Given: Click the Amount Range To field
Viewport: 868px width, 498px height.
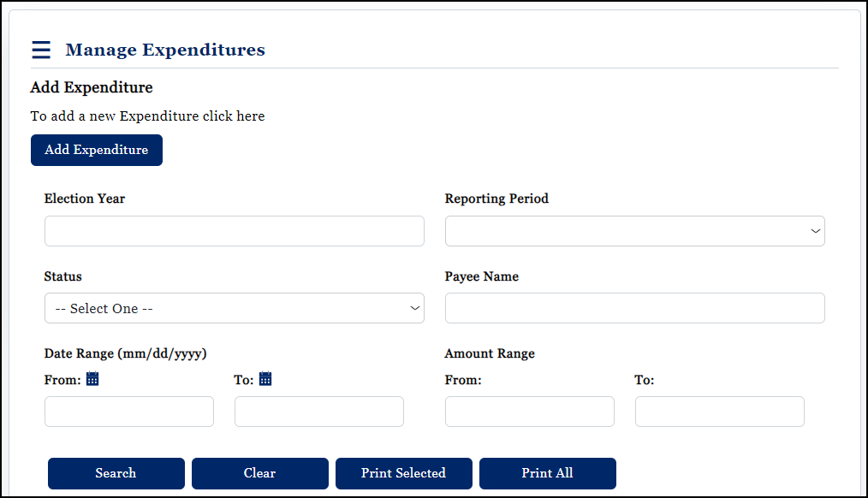Looking at the screenshot, I should pos(719,412).
